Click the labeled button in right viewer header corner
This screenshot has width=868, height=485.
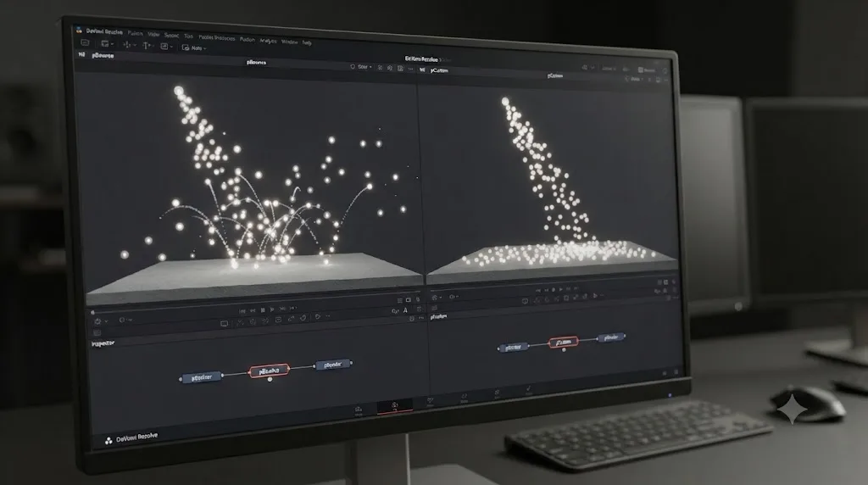click(x=647, y=70)
